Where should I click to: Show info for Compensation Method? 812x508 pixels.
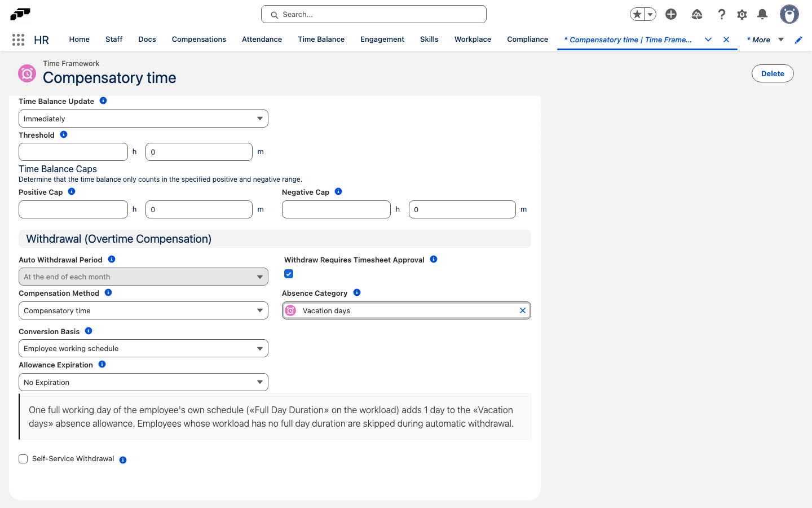click(108, 292)
